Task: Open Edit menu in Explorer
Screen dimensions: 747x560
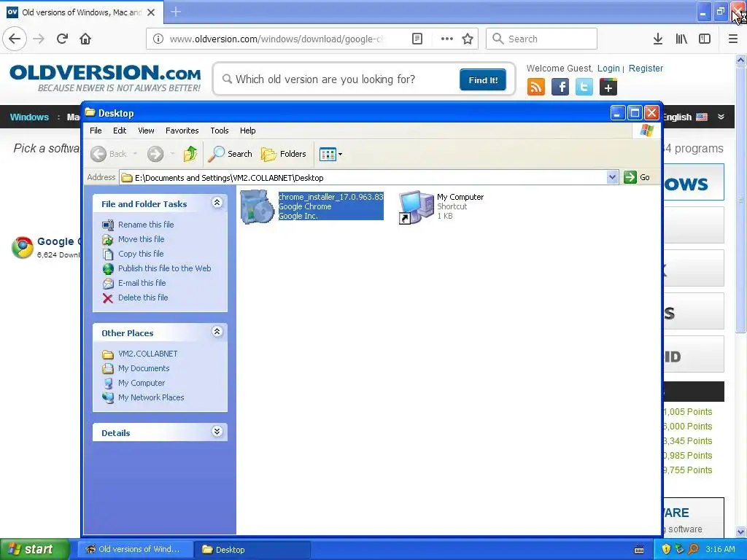Action: 120,131
